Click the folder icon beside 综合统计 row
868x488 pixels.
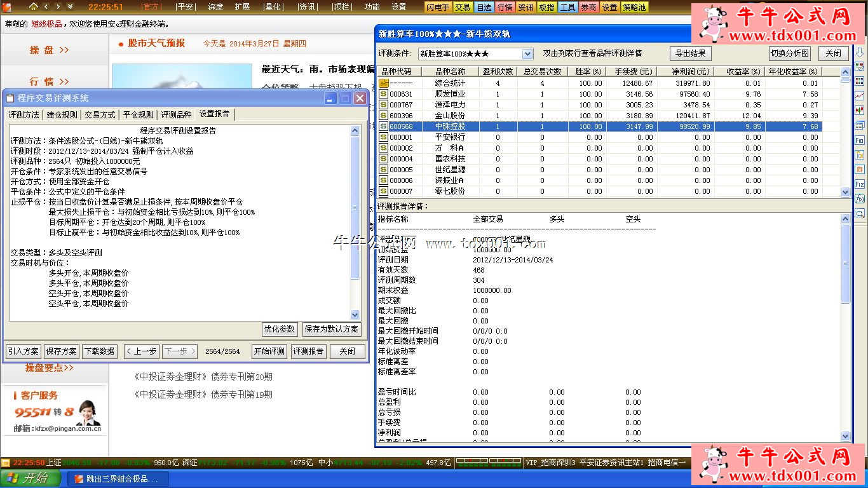point(383,83)
